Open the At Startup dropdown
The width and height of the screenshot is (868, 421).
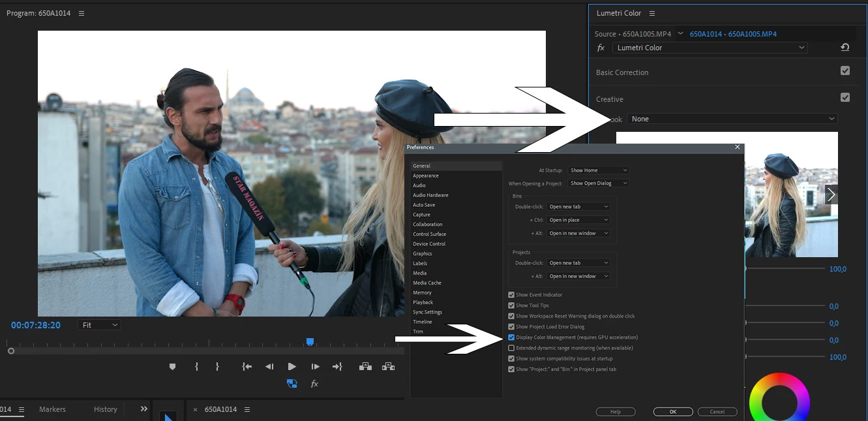pyautogui.click(x=598, y=170)
